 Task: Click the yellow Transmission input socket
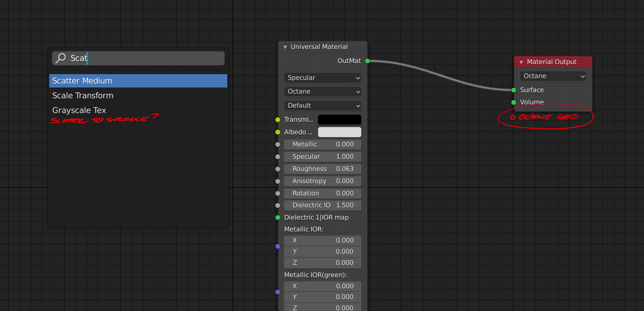pos(278,120)
